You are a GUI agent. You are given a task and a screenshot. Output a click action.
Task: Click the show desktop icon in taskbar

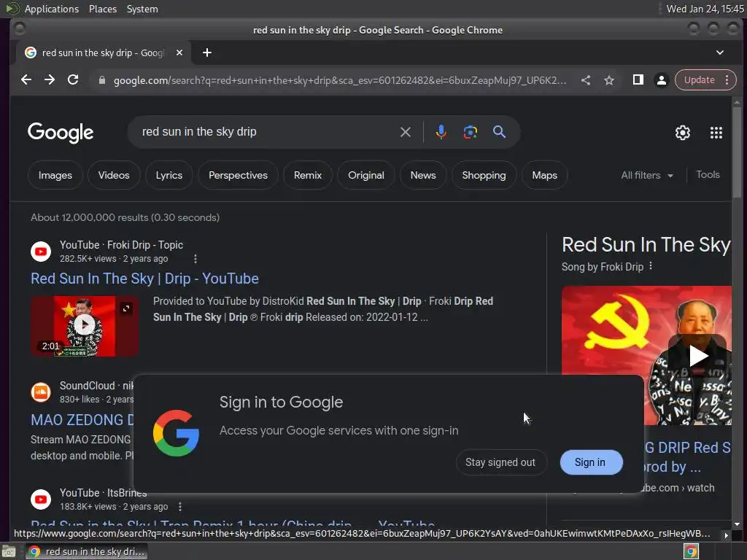(x=9, y=551)
